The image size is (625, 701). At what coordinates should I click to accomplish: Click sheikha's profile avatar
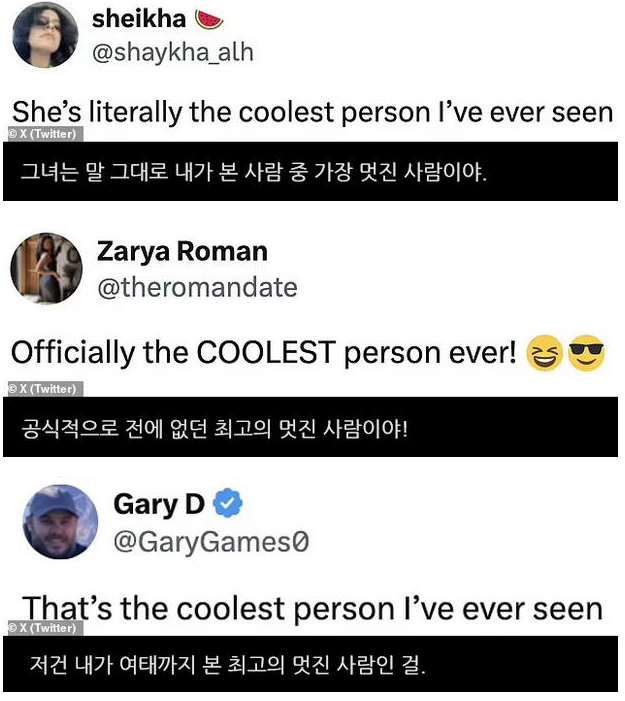pyautogui.click(x=44, y=35)
